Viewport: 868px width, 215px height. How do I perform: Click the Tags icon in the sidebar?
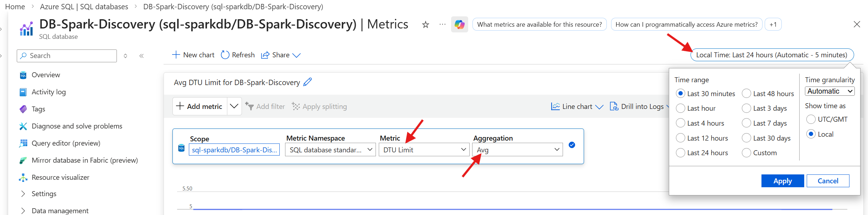click(23, 109)
